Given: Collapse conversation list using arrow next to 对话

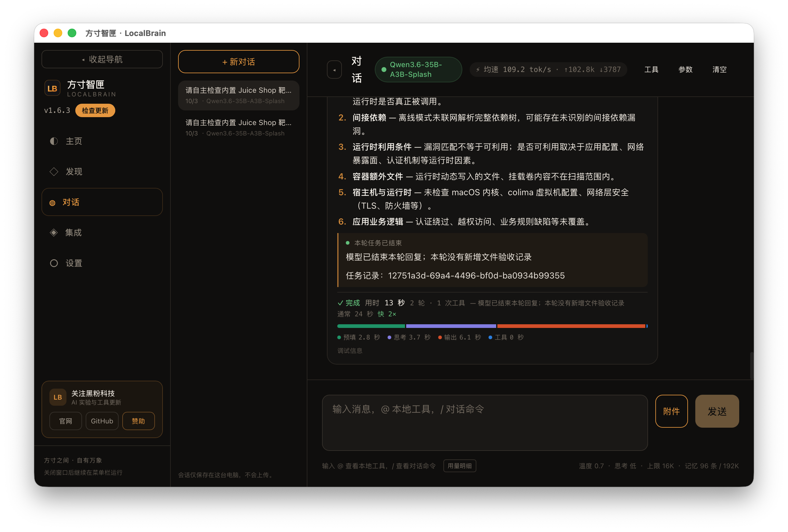Looking at the screenshot, I should coord(334,70).
